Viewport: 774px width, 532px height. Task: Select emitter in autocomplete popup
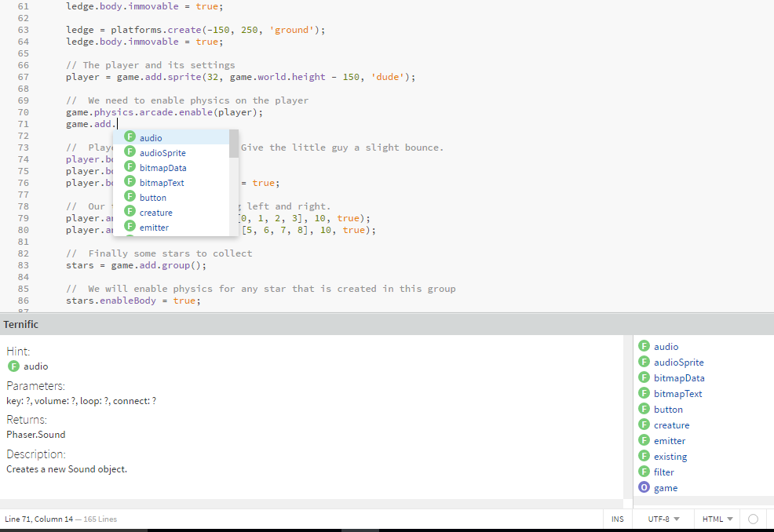(x=171, y=227)
